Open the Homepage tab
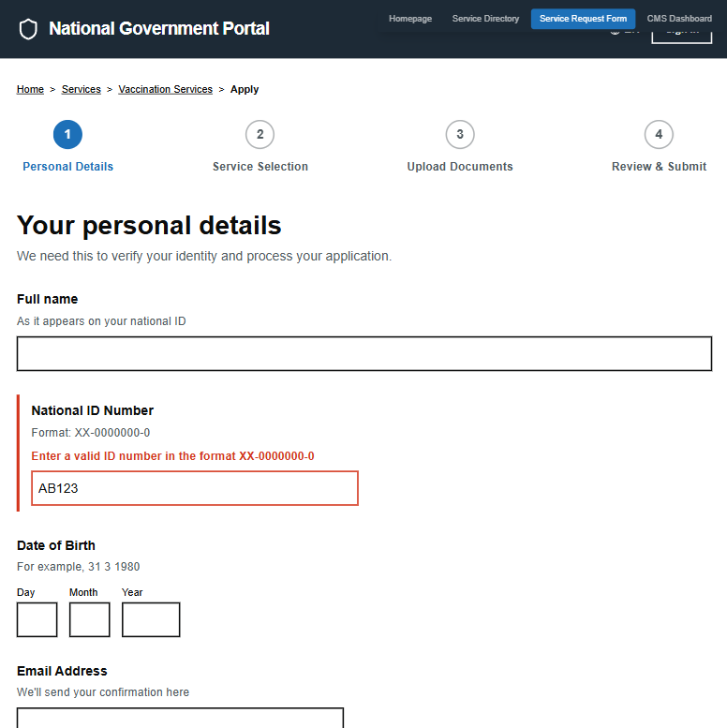The height and width of the screenshot is (728, 727). (x=410, y=19)
